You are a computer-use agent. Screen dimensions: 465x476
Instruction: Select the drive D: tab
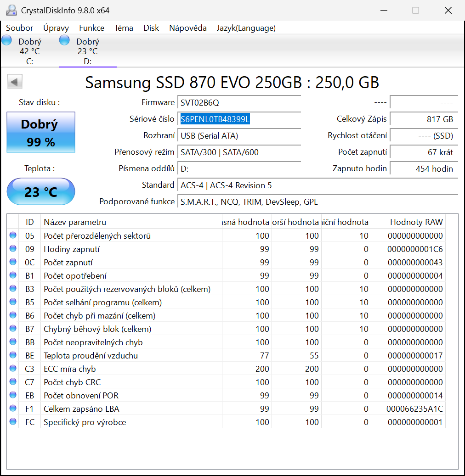[x=87, y=50]
